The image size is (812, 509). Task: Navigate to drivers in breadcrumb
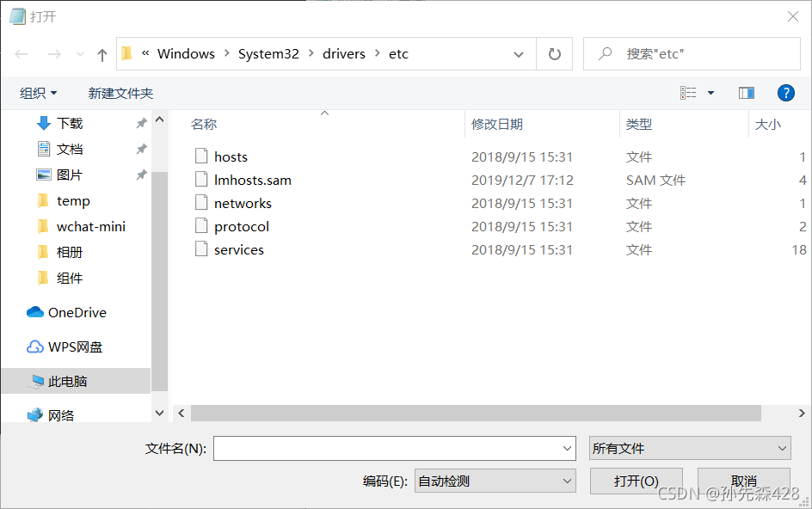coord(344,54)
